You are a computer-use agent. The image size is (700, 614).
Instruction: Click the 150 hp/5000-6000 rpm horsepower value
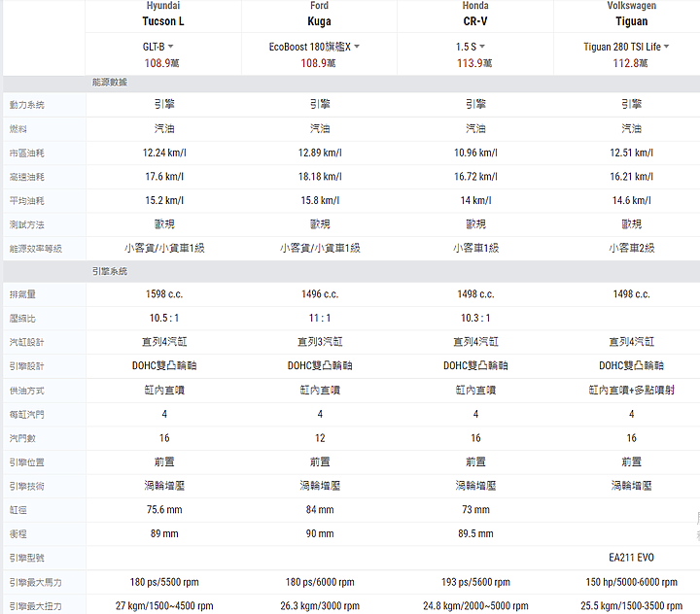[x=632, y=582]
